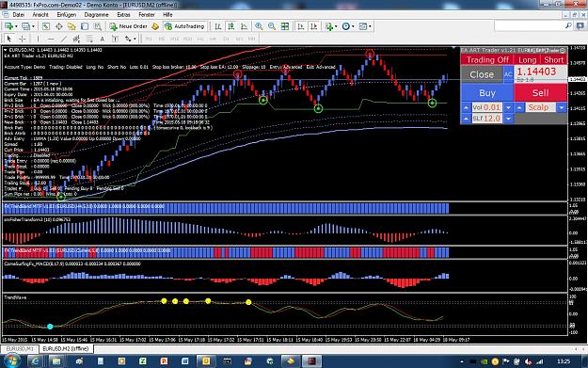Open the Ansicht menu
Viewport: 588px width, 368px height.
[x=40, y=15]
